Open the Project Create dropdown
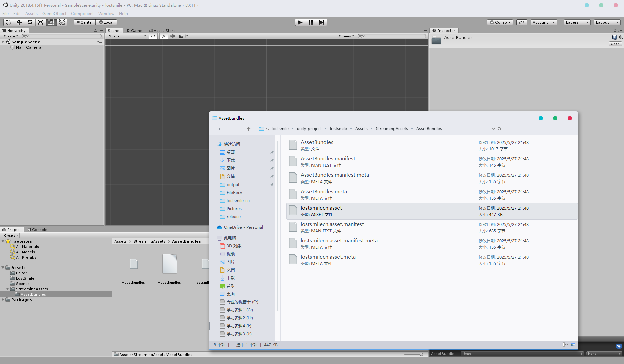The height and width of the screenshot is (364, 624). [x=11, y=235]
